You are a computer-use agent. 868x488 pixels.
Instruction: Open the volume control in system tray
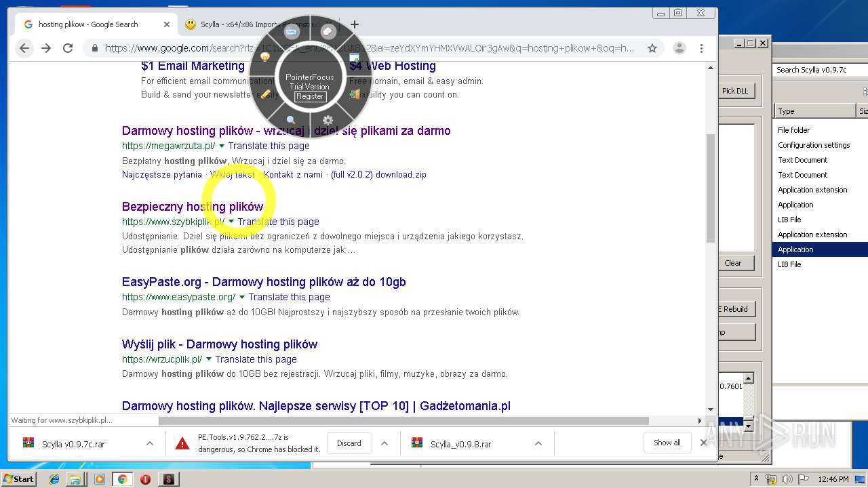coord(788,479)
